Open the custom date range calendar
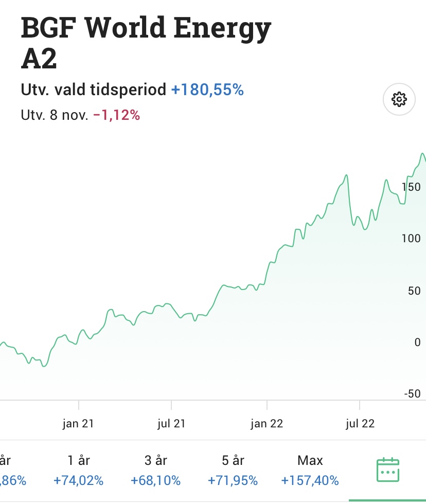The width and height of the screenshot is (426, 504). (x=387, y=470)
